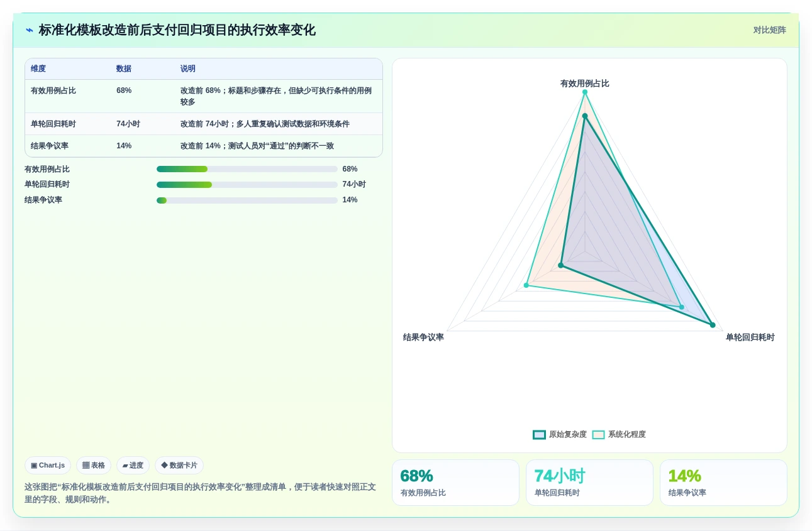Click the 68% value in the table

tap(124, 90)
